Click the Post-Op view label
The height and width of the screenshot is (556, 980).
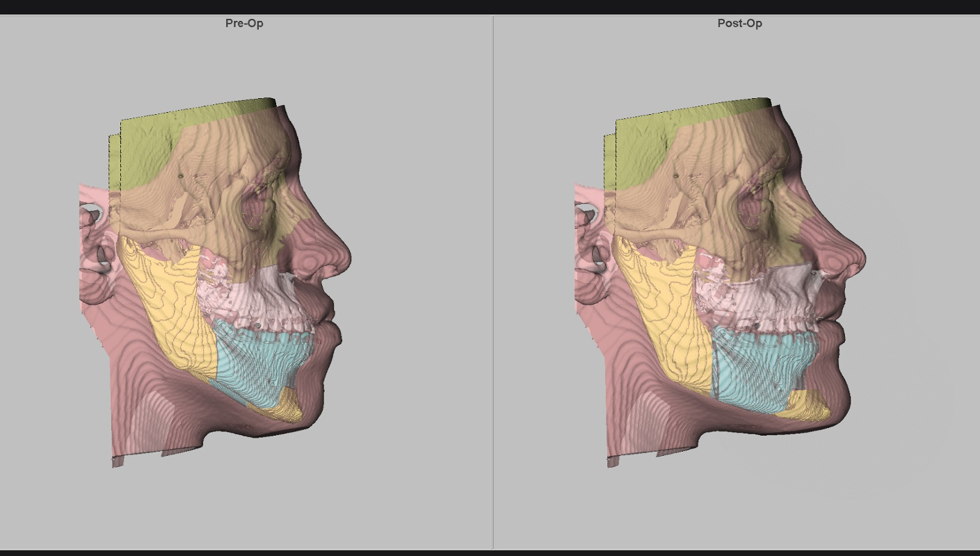pyautogui.click(x=739, y=24)
